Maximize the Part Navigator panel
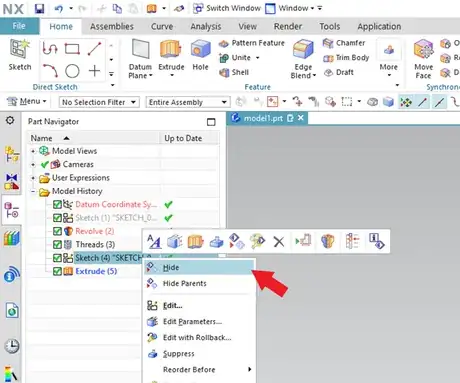460x383 pixels. pyautogui.click(x=211, y=122)
